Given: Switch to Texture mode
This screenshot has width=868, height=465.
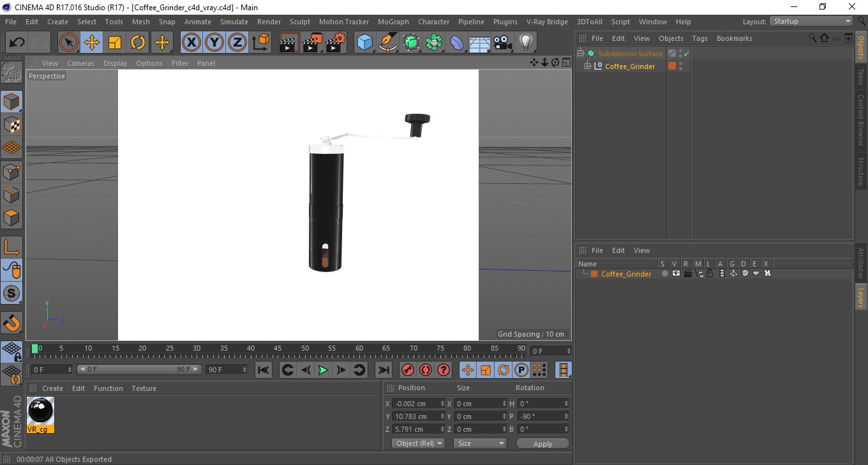Looking at the screenshot, I should tap(11, 125).
